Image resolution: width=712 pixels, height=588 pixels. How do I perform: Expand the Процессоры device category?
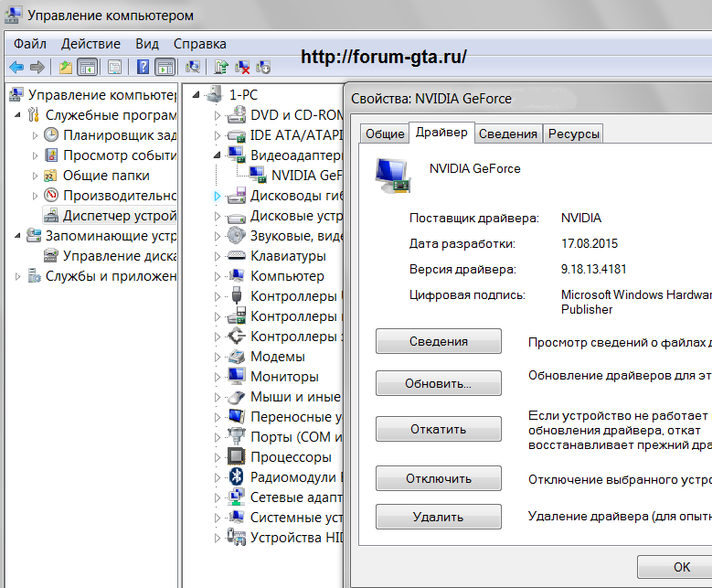click(x=218, y=457)
